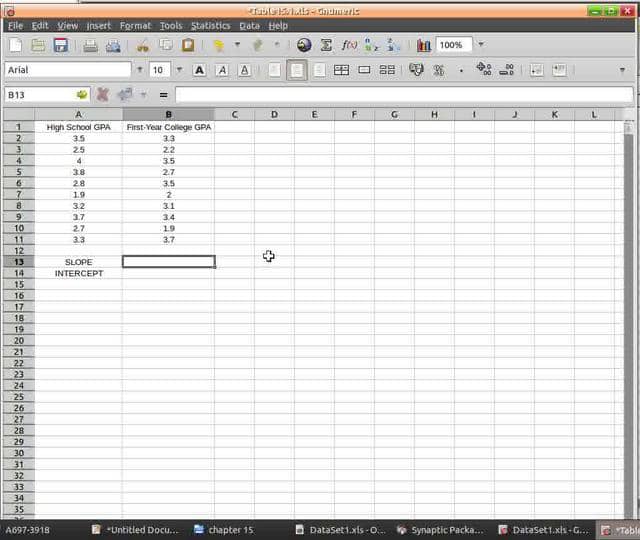Click into the formula entry bar
Screen dimensions: 640x540
404,95
